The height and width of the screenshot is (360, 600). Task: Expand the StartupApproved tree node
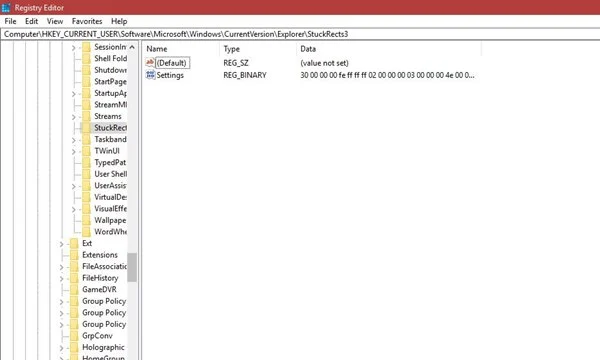73,94
